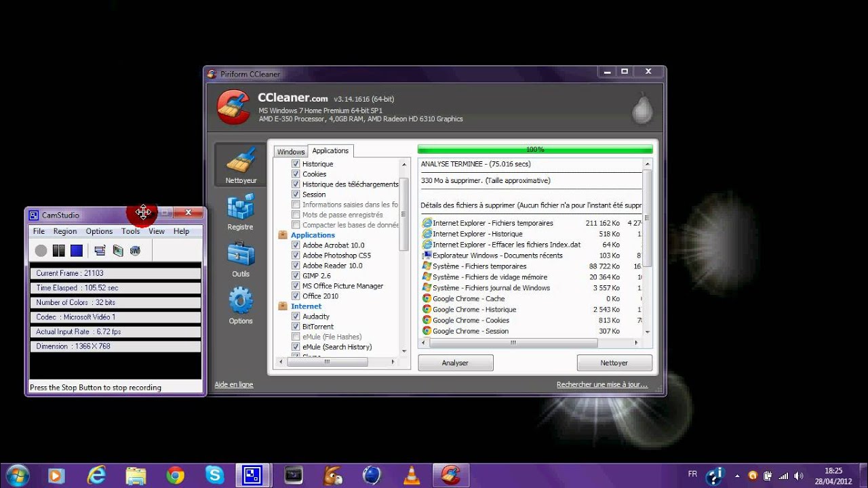Image resolution: width=868 pixels, height=488 pixels.
Task: Open the Outils toolbox section
Action: tap(241, 260)
